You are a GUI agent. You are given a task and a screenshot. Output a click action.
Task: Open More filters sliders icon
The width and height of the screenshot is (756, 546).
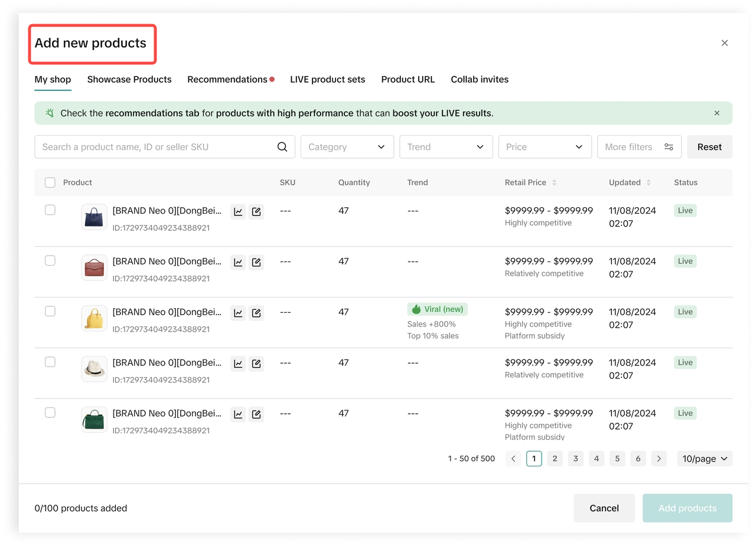669,147
